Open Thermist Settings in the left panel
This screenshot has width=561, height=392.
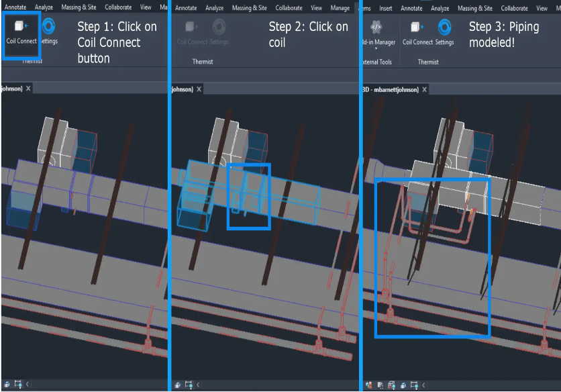click(x=49, y=32)
